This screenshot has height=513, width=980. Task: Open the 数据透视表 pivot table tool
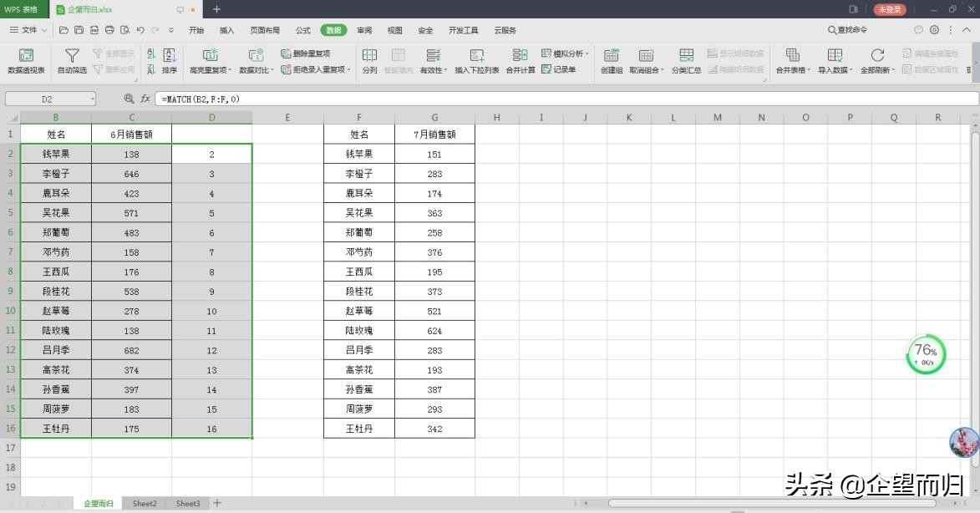(x=26, y=61)
